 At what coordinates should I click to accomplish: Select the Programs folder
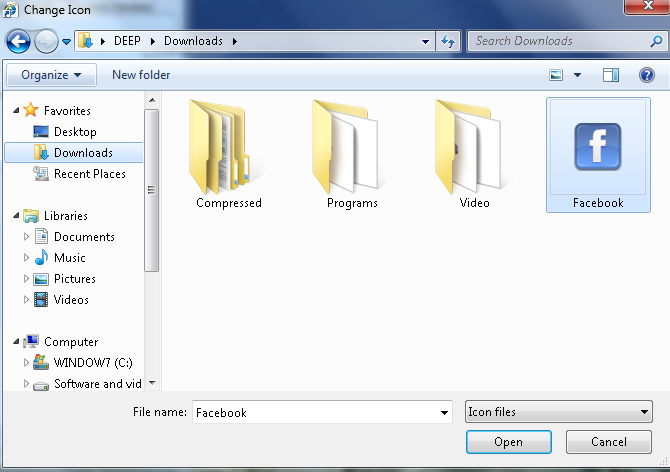(x=352, y=155)
